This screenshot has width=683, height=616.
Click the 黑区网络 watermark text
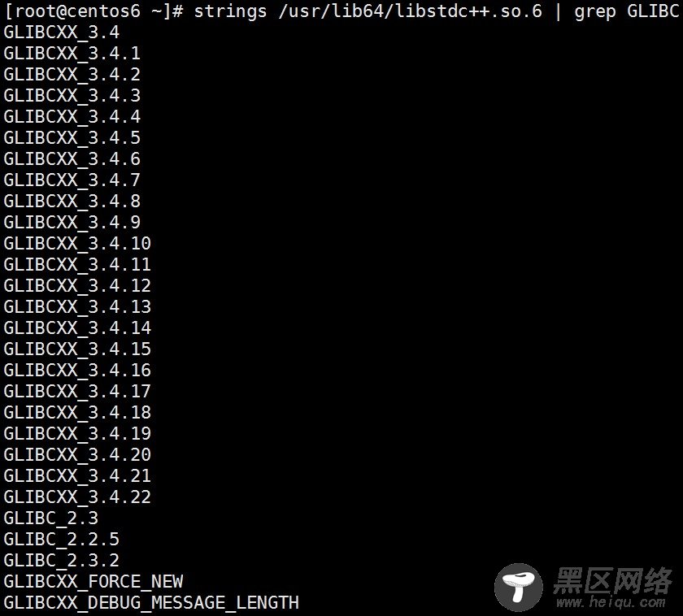click(613, 580)
